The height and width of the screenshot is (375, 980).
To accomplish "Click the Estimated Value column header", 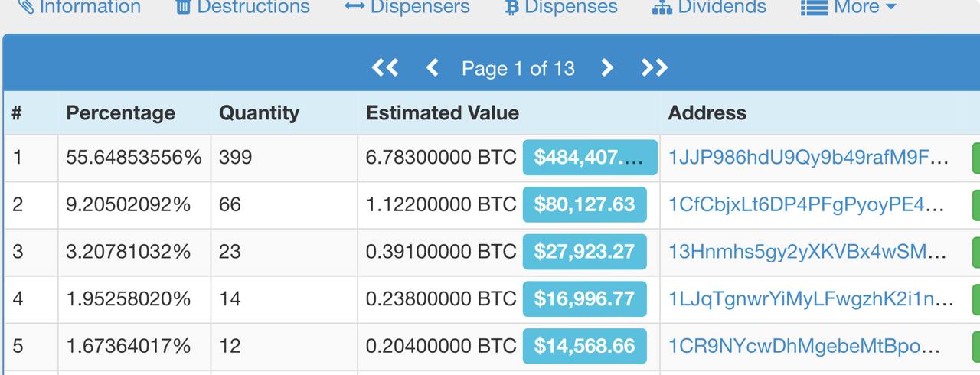I will click(443, 113).
